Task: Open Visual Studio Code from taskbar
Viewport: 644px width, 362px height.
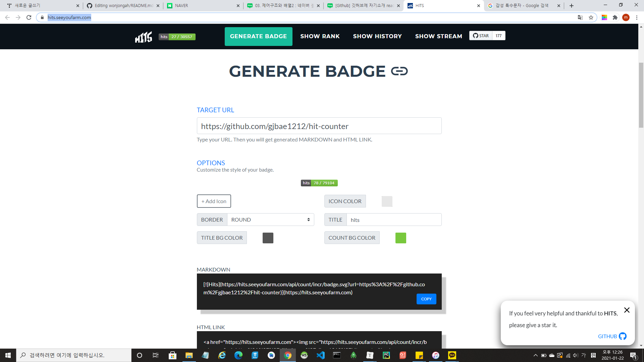Action: pyautogui.click(x=320, y=355)
